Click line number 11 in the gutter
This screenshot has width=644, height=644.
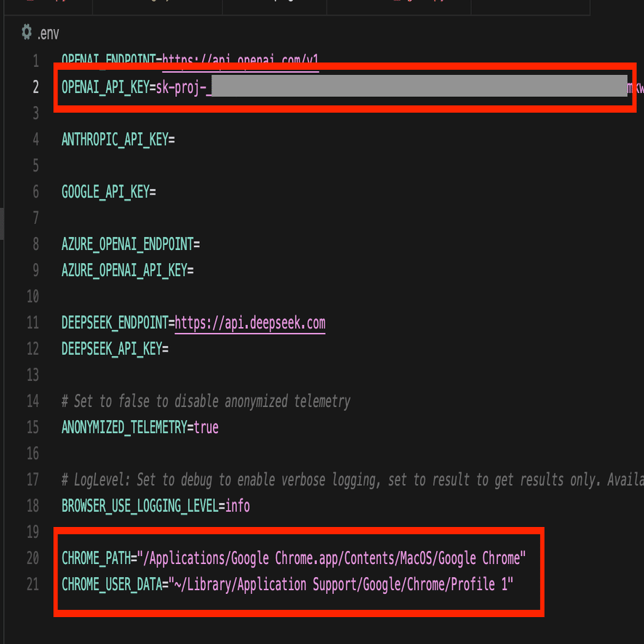coord(33,323)
